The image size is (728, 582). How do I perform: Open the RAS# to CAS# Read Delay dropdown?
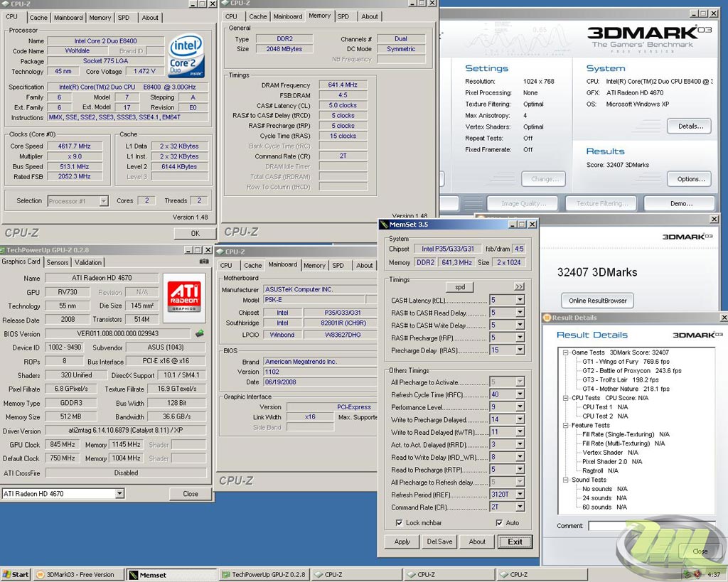(520, 313)
